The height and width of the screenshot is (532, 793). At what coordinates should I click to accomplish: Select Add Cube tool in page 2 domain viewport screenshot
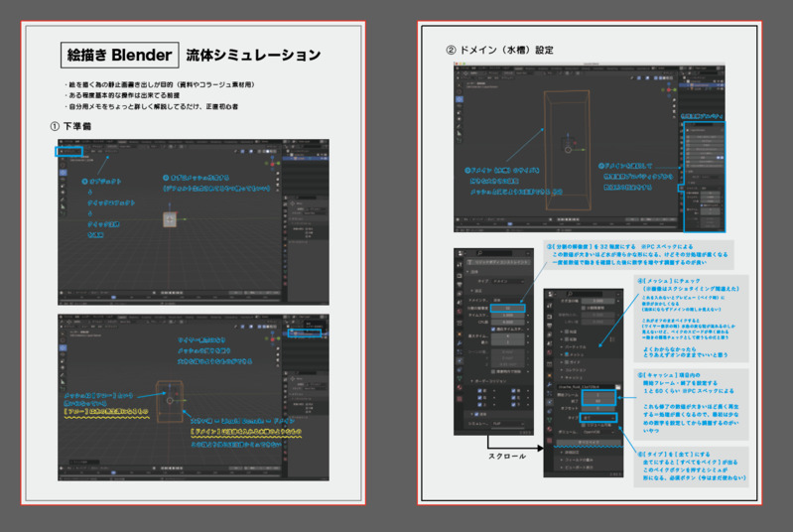click(460, 140)
